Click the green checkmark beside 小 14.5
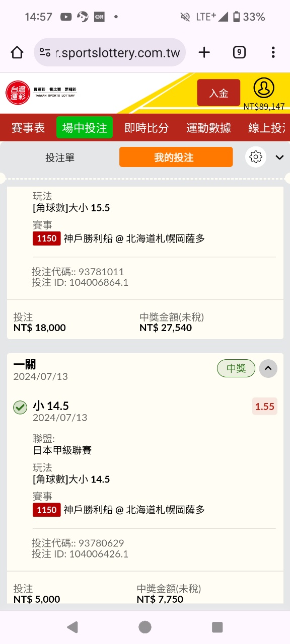Viewport: 290px width, 644px height. coord(20,408)
